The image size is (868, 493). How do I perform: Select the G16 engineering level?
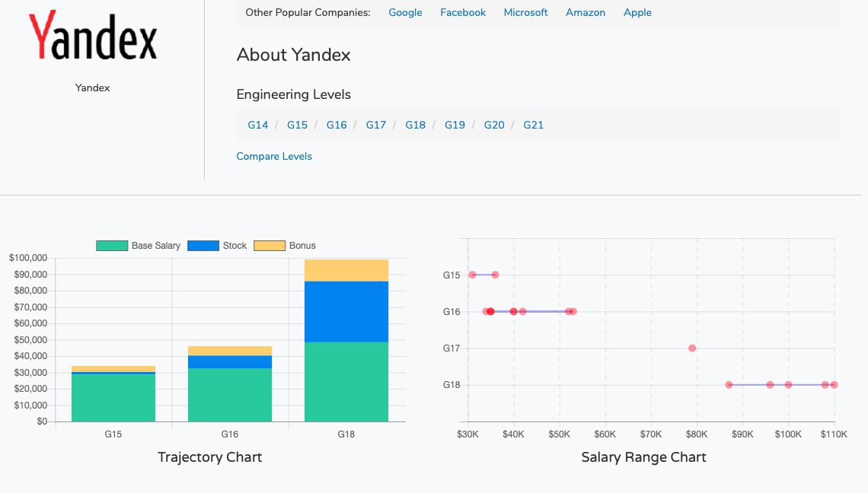click(x=337, y=125)
